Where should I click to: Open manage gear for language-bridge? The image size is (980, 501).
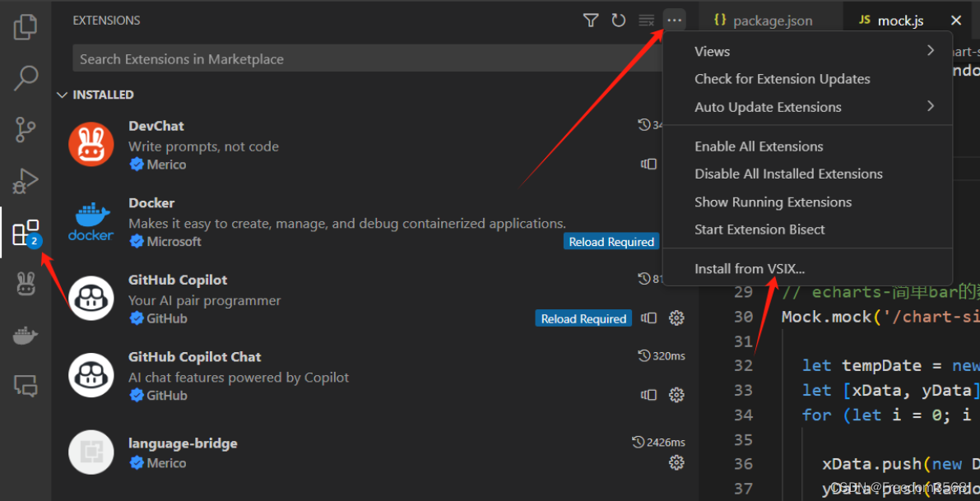676,462
